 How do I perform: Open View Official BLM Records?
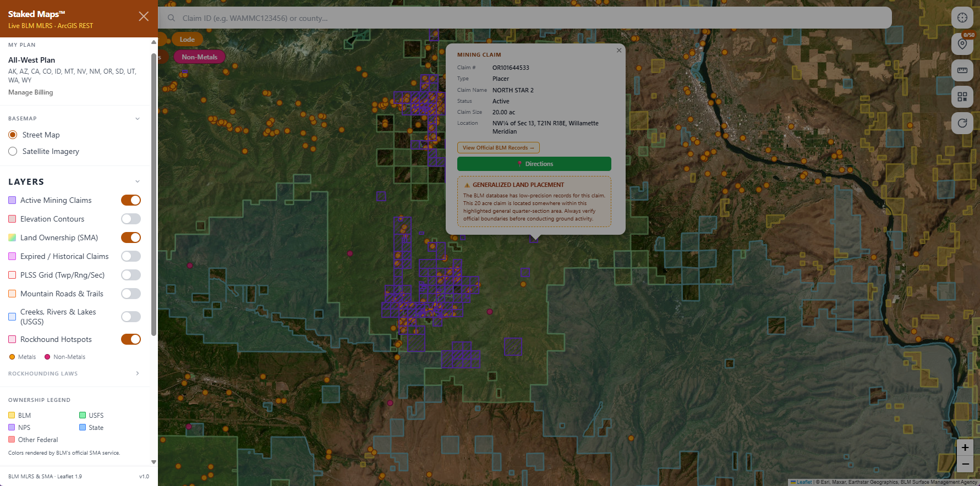click(498, 147)
